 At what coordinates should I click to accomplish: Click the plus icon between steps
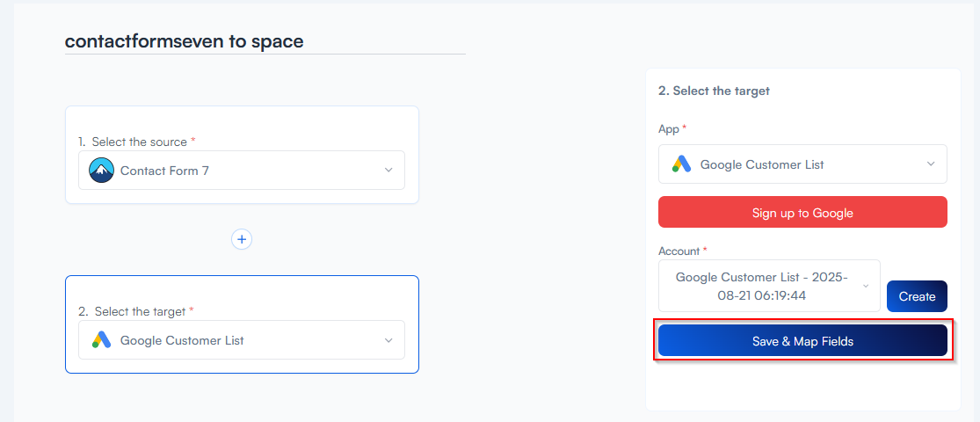[242, 239]
